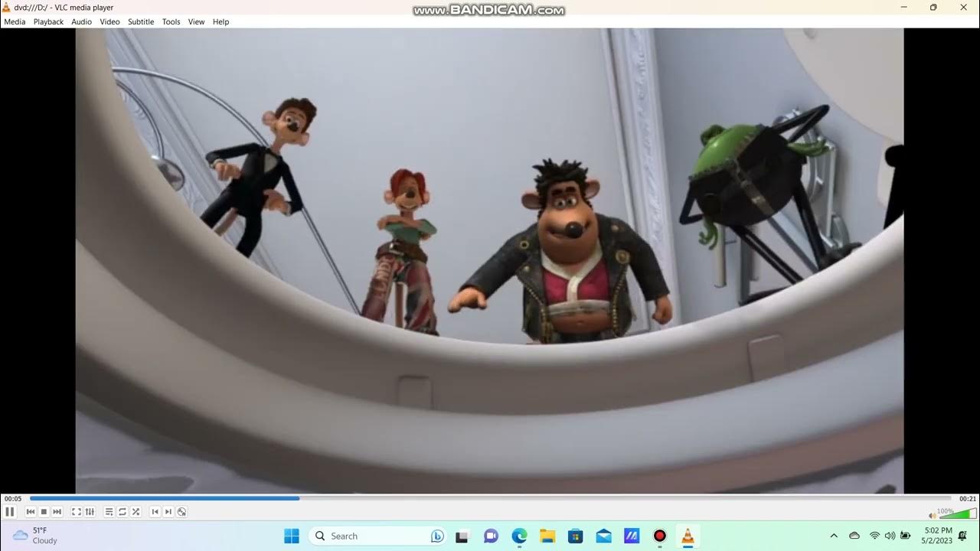Skip to next media in playlist
This screenshot has height=551, width=980.
coord(57,512)
